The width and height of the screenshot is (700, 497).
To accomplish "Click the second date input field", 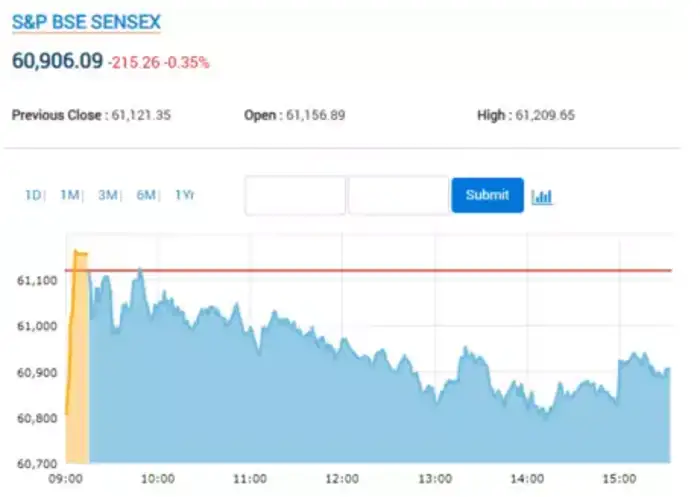I will tap(398, 195).
